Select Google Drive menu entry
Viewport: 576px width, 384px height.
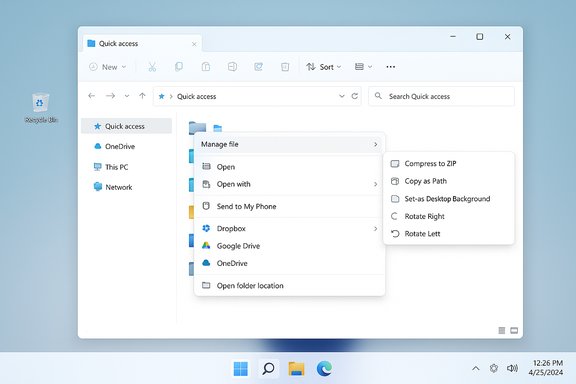[x=289, y=246]
